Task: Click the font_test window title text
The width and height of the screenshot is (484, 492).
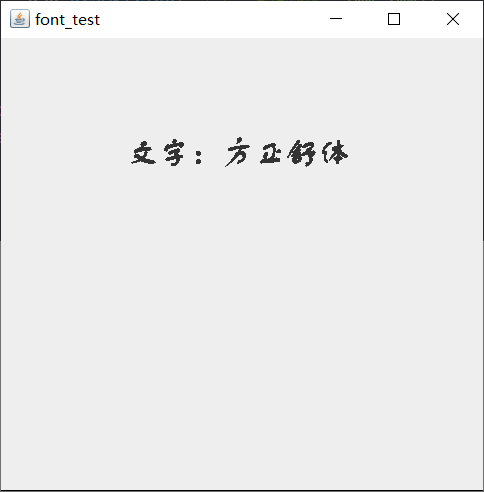Action: point(67,20)
